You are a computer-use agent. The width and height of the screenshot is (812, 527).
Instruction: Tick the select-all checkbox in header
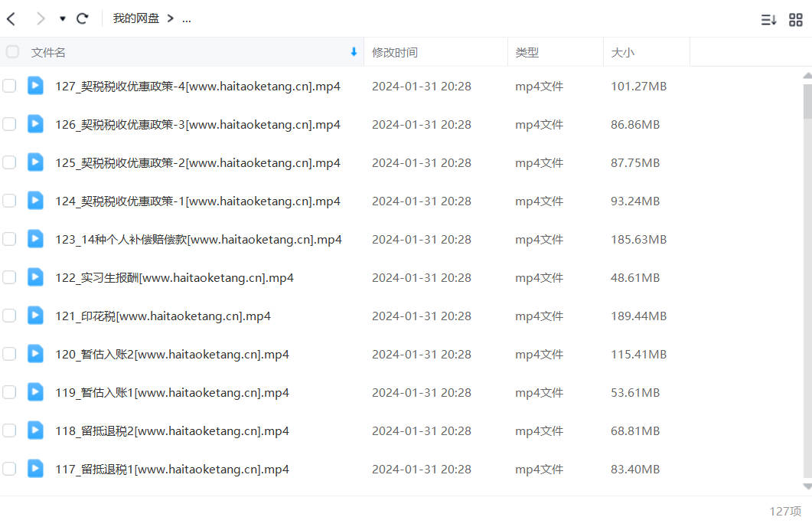pos(12,52)
